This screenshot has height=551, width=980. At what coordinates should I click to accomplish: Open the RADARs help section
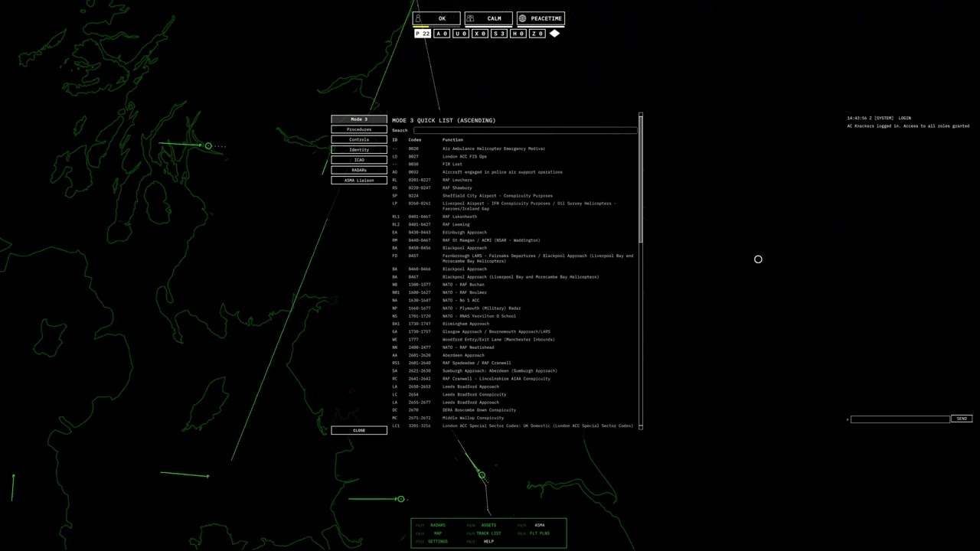pyautogui.click(x=359, y=170)
